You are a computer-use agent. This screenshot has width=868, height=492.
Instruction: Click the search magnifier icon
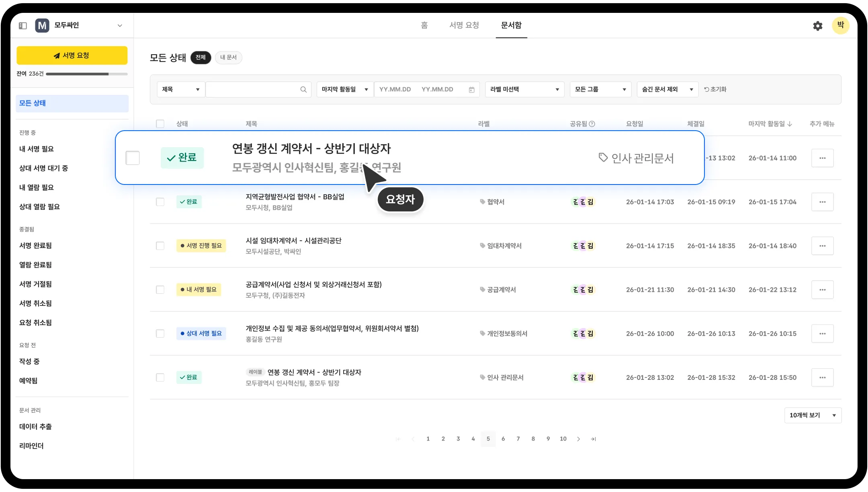[303, 89]
